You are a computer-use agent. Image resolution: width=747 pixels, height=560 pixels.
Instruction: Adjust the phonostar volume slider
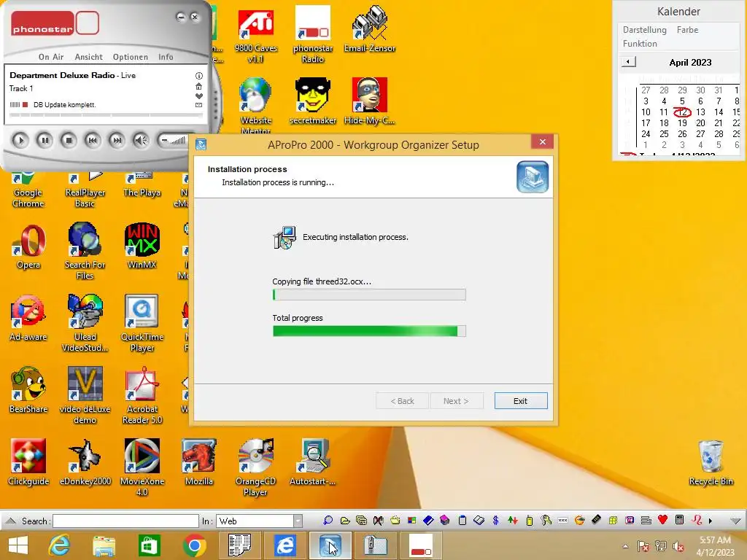click(x=174, y=140)
